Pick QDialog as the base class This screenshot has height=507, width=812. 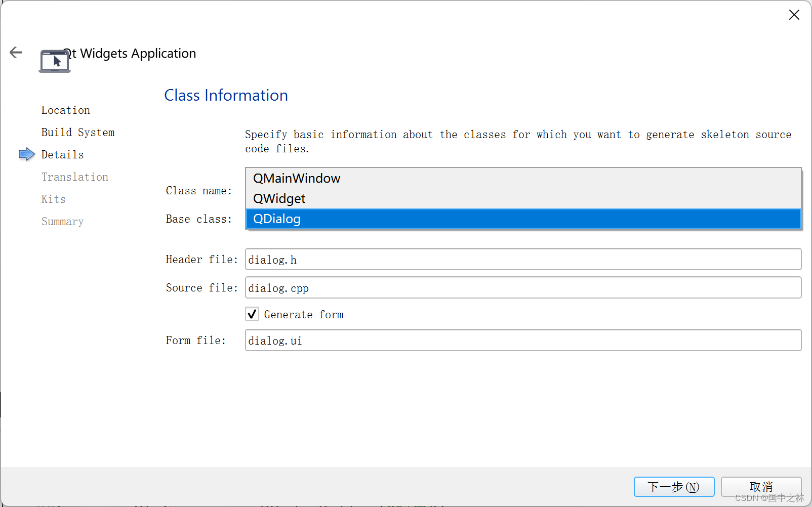[523, 219]
